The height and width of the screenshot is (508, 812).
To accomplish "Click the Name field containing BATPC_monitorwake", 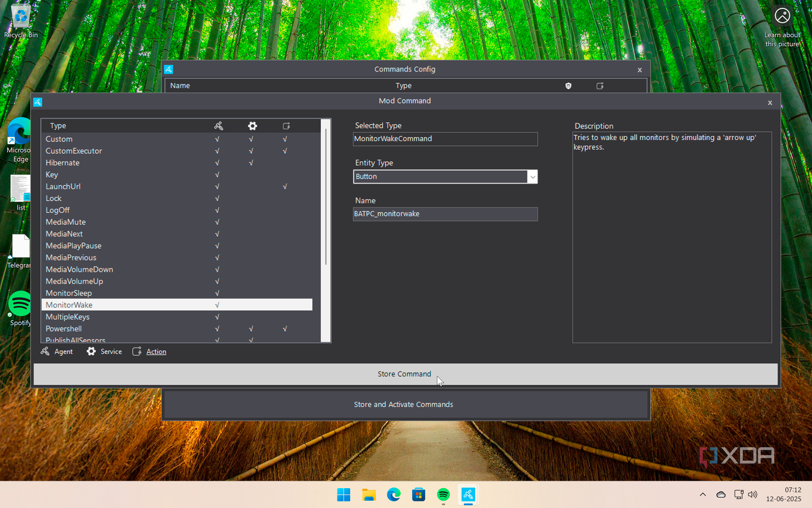I will pyautogui.click(x=445, y=214).
